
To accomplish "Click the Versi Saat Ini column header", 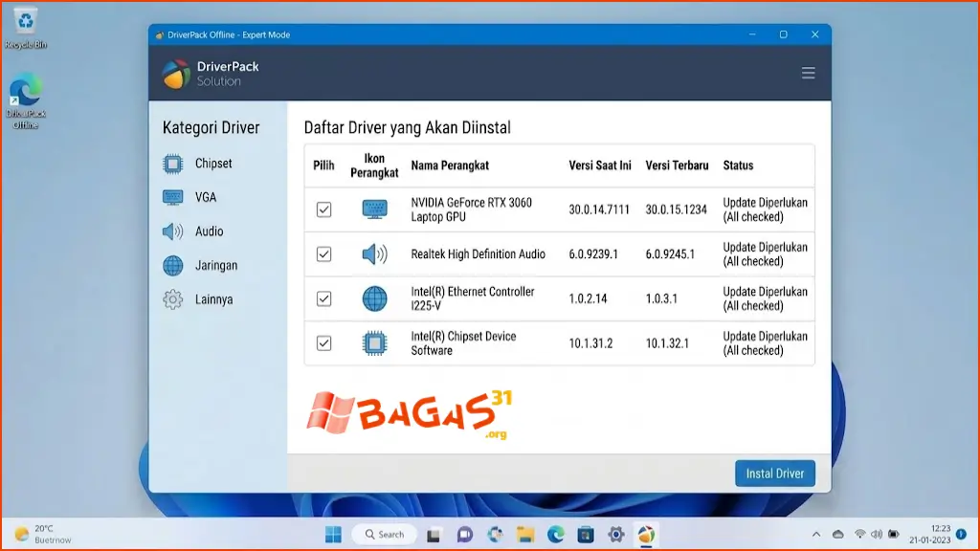I will pyautogui.click(x=600, y=165).
